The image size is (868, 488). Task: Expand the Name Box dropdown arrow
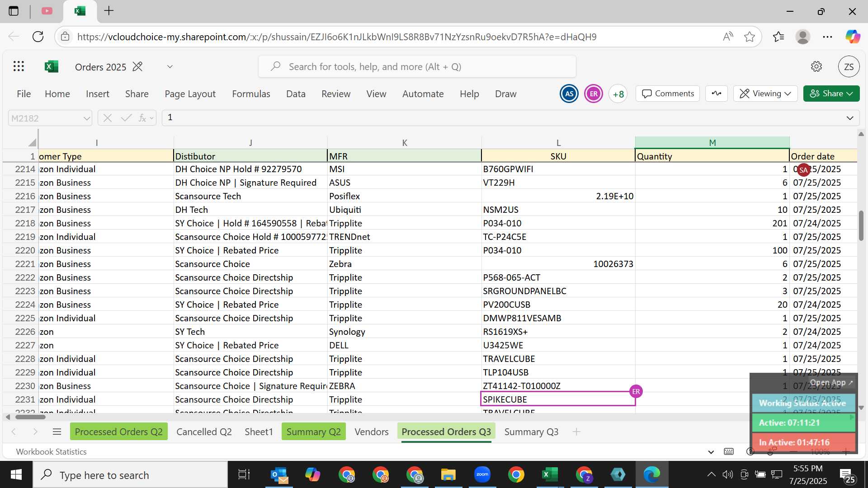tap(86, 118)
